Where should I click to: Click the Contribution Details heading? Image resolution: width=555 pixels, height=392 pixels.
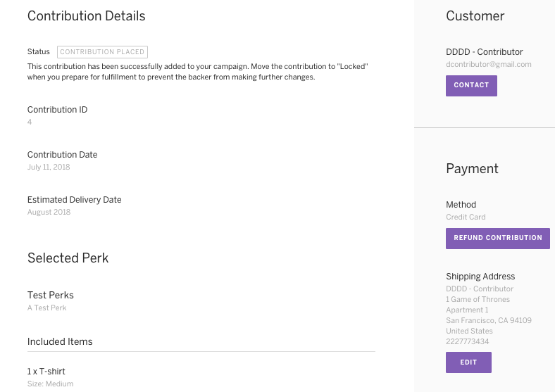[x=87, y=16]
